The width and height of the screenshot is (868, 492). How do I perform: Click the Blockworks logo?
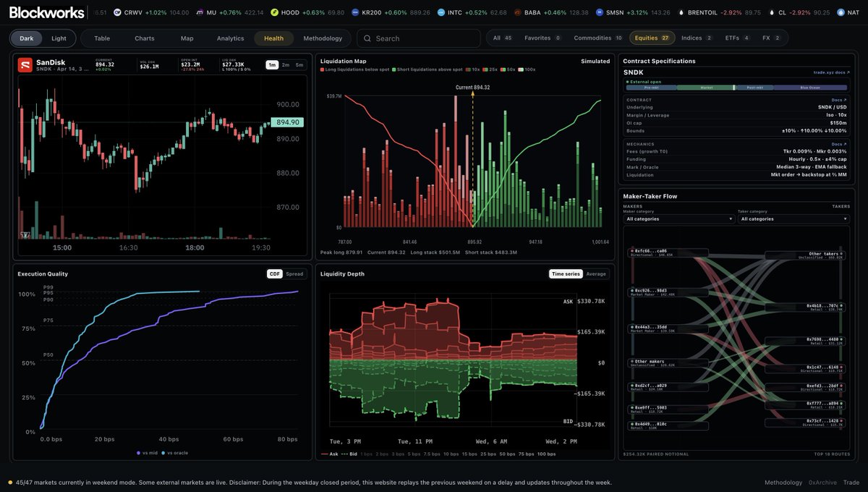[48, 12]
